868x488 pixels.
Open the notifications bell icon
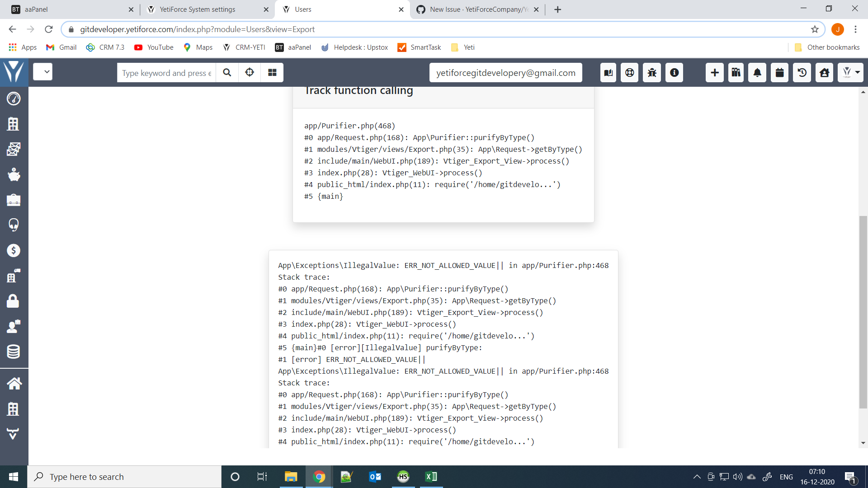tap(757, 73)
